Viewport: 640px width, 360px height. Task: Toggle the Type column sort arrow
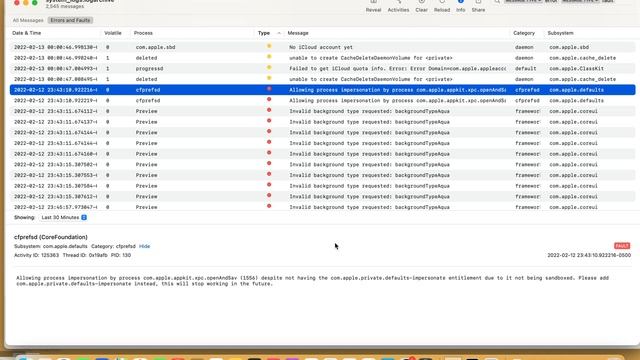pyautogui.click(x=279, y=33)
